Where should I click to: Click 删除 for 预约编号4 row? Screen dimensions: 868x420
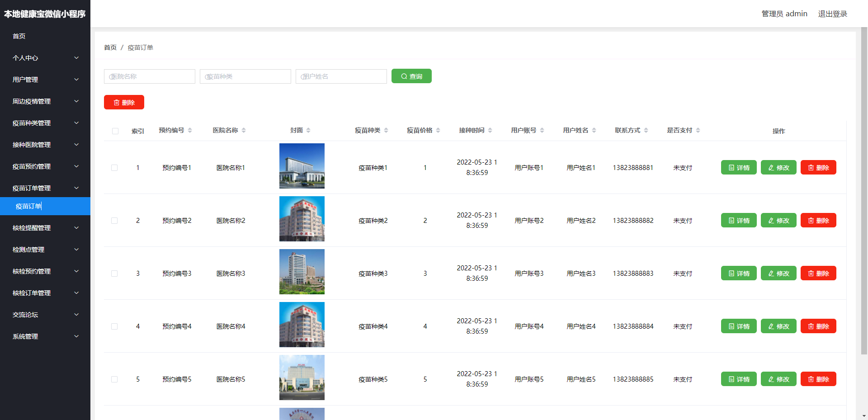pyautogui.click(x=818, y=326)
